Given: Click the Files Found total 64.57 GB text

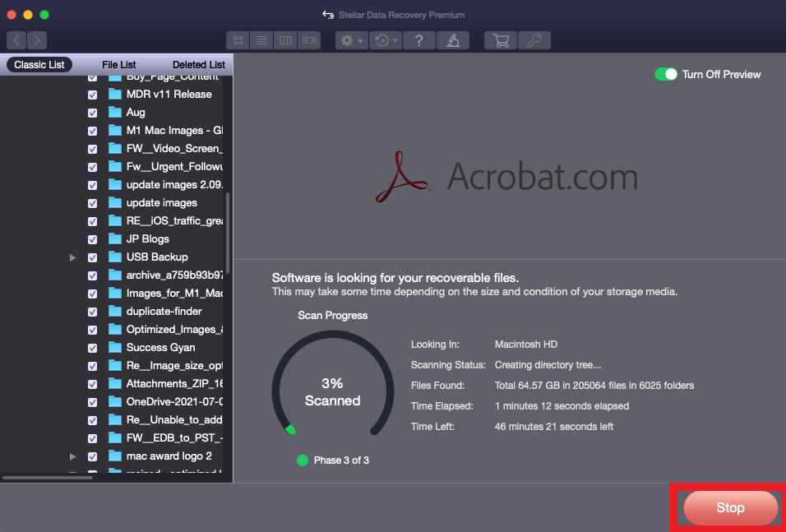Looking at the screenshot, I should 594,386.
